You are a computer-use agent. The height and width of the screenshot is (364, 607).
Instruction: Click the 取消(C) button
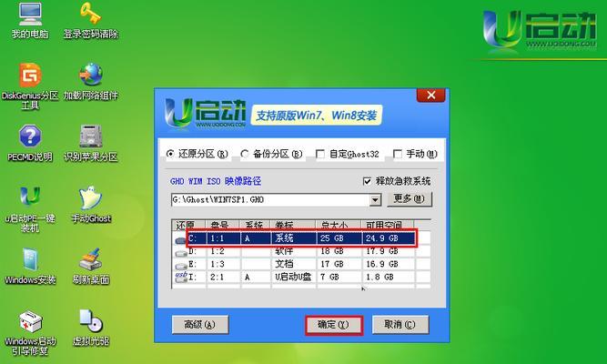click(x=400, y=325)
